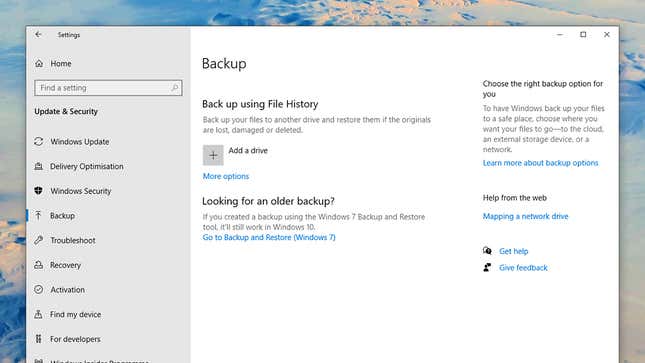The width and height of the screenshot is (645, 363).
Task: Click the Get help chat icon
Action: (487, 251)
